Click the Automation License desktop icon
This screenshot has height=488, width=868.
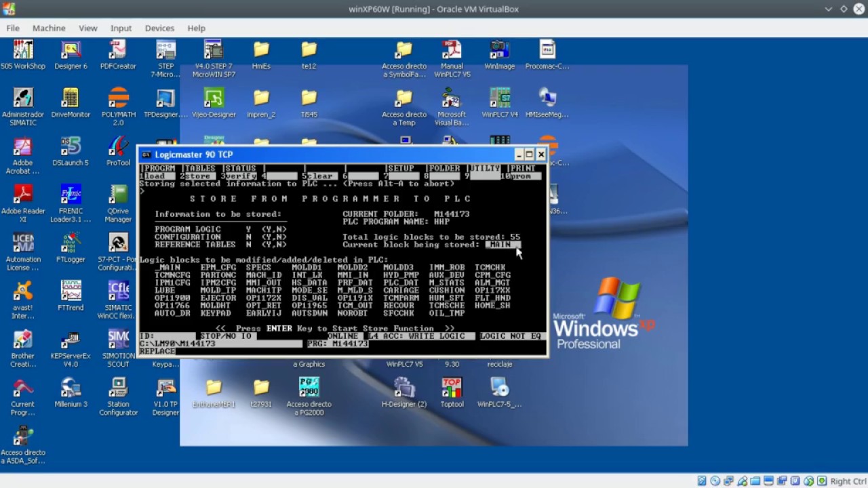tap(23, 251)
